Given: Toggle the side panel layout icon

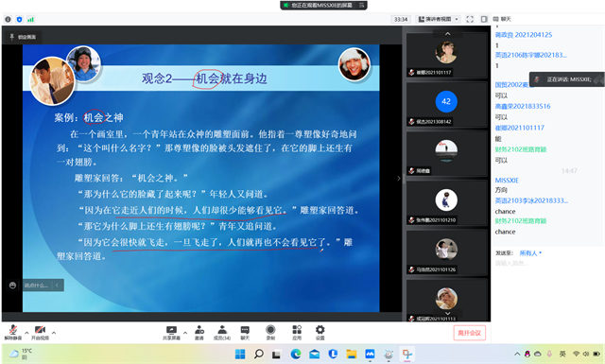Looking at the screenshot, I should tap(484, 19).
